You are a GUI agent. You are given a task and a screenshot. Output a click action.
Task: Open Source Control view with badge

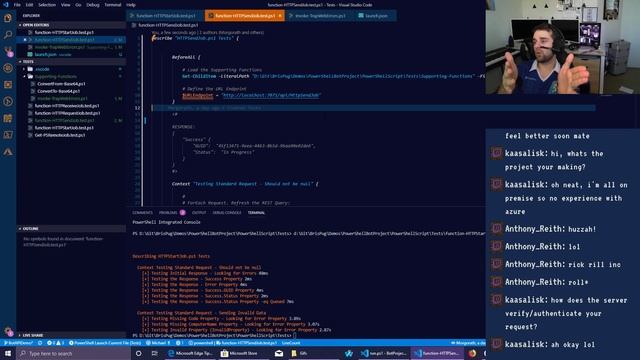click(8, 51)
